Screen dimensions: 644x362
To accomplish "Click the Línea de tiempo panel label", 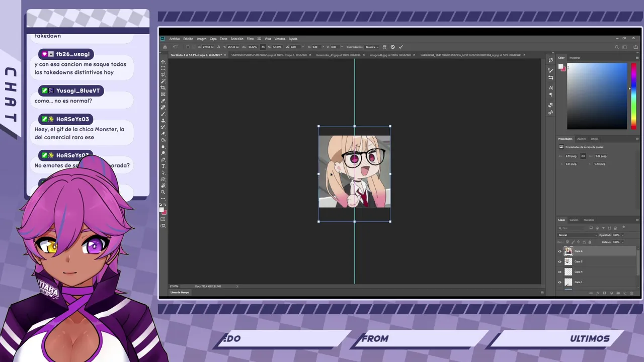I will (x=180, y=292).
